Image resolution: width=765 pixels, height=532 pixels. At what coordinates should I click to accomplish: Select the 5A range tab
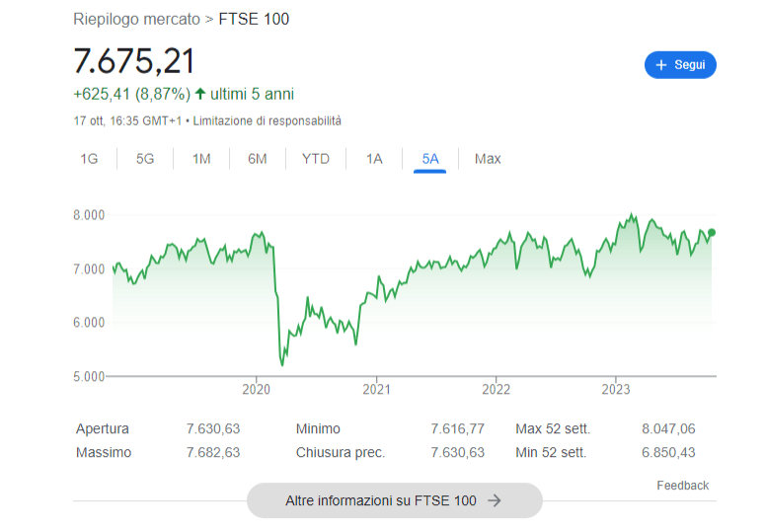click(x=430, y=158)
